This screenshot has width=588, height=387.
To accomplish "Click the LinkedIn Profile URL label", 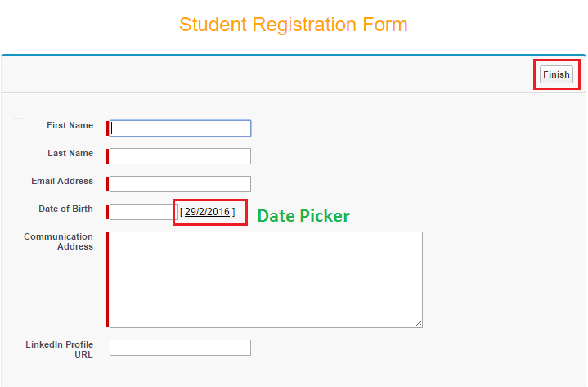I will (59, 349).
